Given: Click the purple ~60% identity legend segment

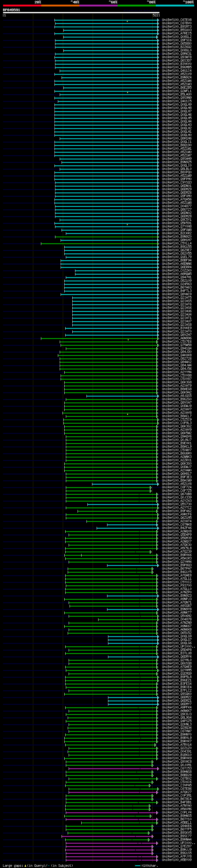Looking at the screenshot, I should pos(98,6).
